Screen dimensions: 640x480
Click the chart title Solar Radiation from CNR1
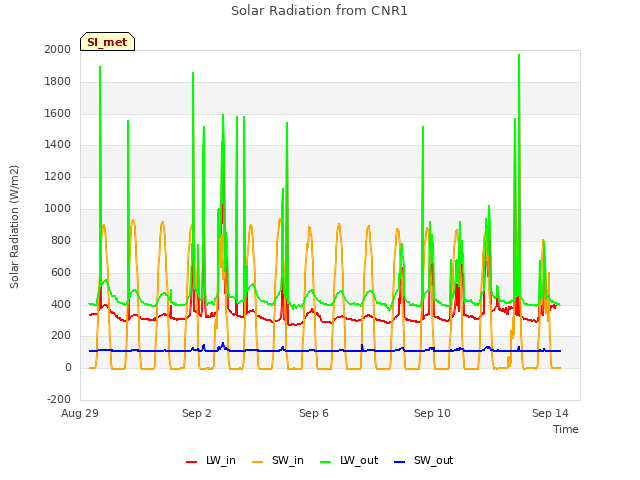point(319,11)
